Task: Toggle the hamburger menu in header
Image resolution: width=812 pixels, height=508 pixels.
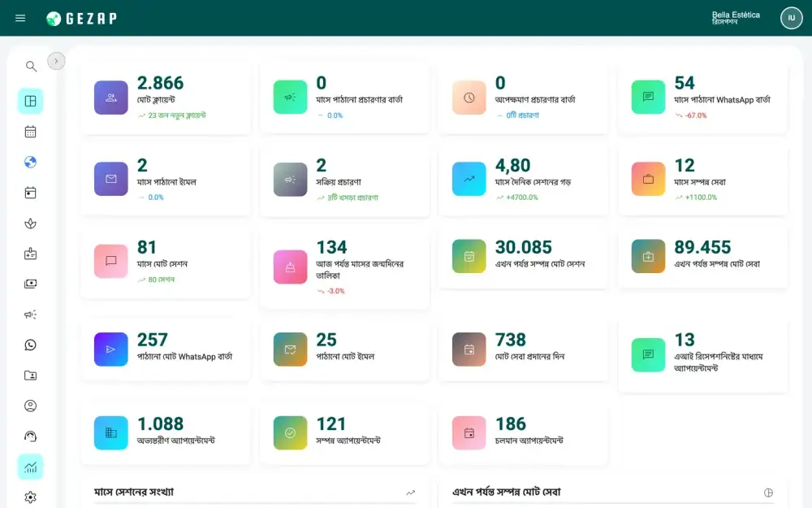Action: point(20,18)
